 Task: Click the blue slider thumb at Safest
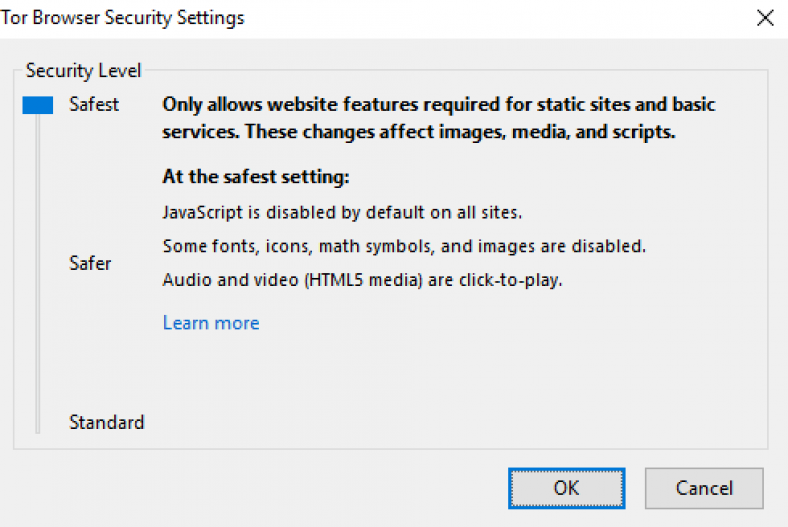tap(37, 104)
